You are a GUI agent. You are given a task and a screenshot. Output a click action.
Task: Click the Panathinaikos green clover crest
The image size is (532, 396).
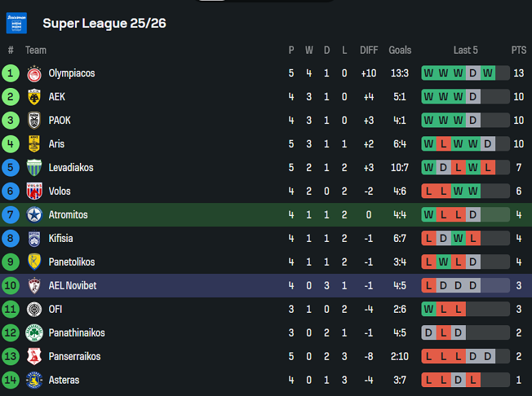pos(34,333)
